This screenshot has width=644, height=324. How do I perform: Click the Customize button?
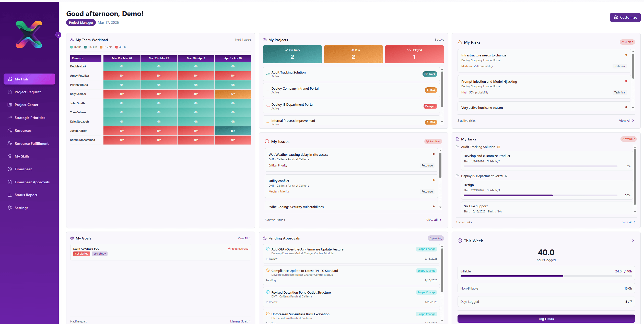625,17
